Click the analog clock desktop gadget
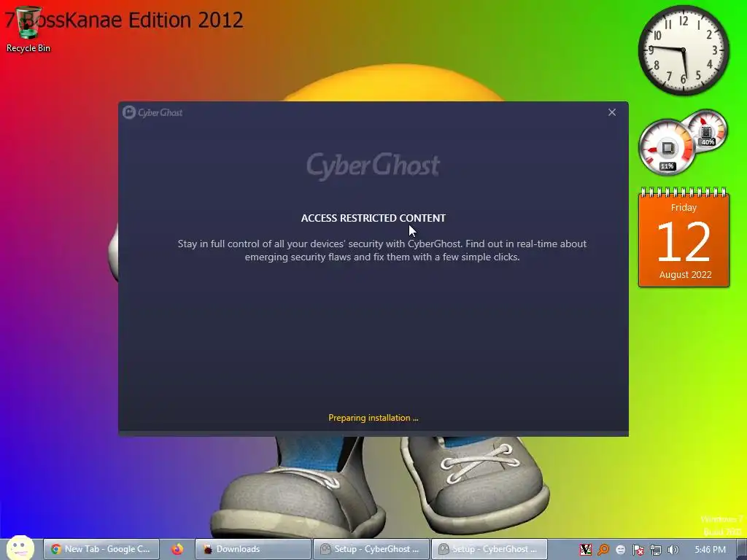The width and height of the screenshot is (747, 560). (x=683, y=50)
